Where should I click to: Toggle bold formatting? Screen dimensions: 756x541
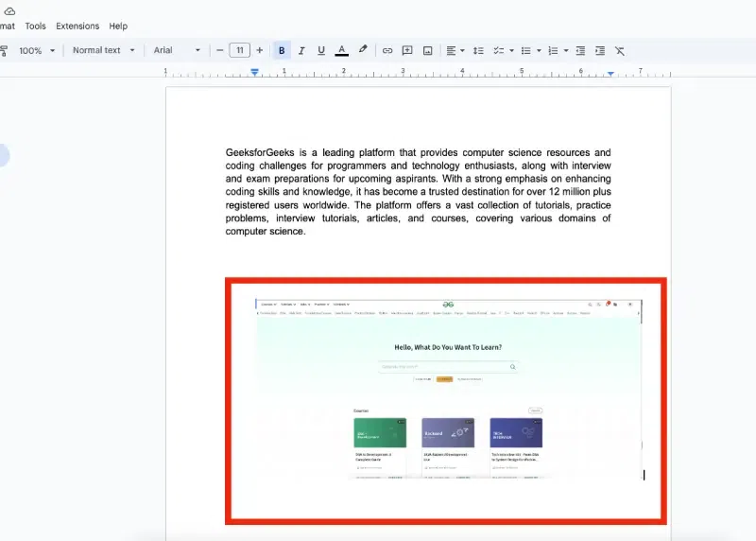click(x=282, y=50)
